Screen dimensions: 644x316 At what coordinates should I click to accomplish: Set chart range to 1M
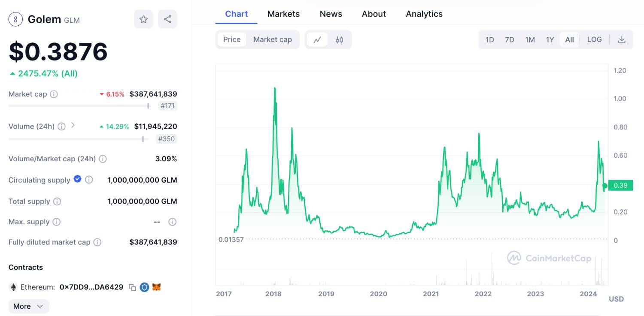[530, 39]
